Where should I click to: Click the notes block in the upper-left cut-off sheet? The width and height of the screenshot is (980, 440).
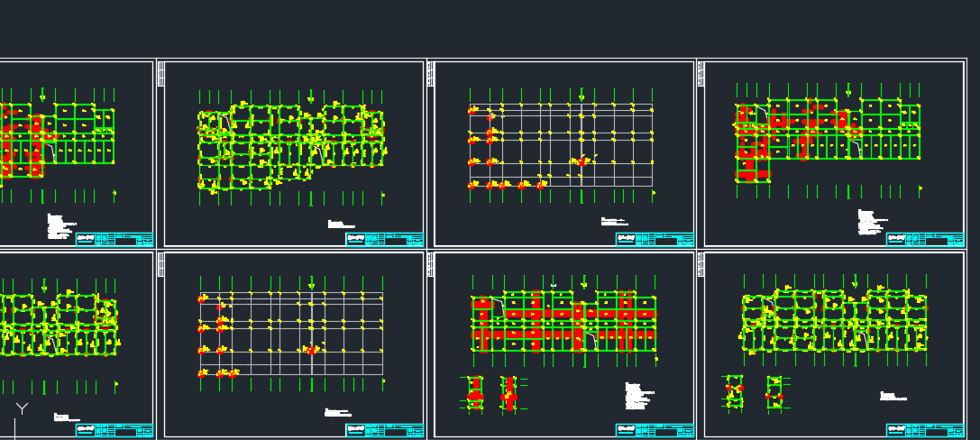pos(62,226)
